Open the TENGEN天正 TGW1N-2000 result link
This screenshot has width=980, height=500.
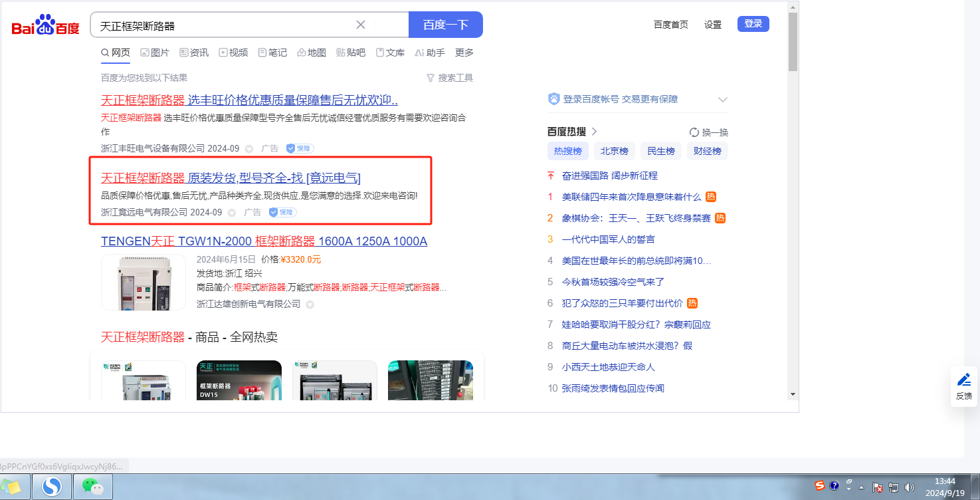coord(264,241)
